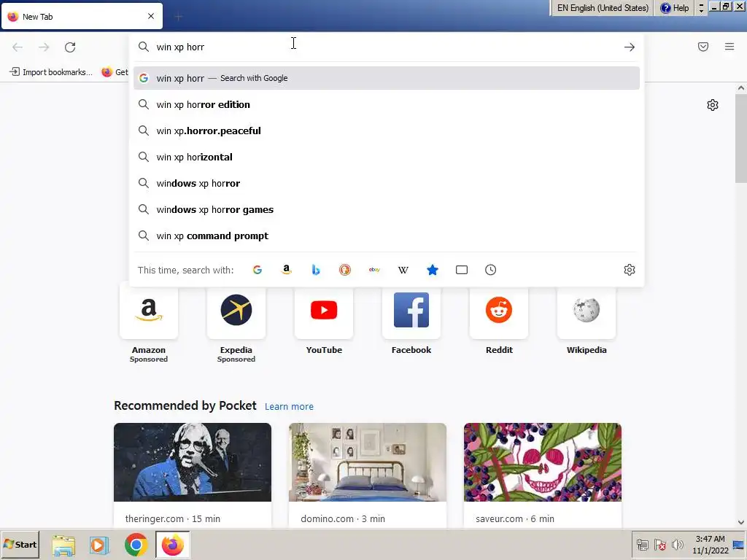Click the page scrollbar up arrow
This screenshot has height=560, width=747.
click(741, 88)
